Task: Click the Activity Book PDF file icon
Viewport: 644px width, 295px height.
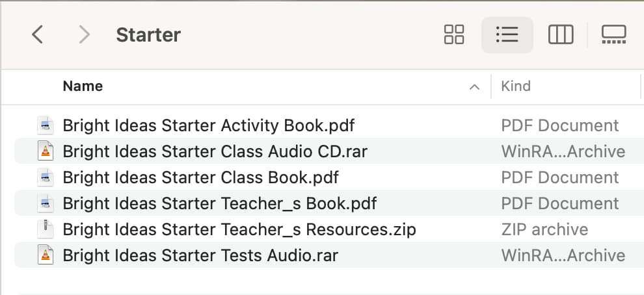Action: click(46, 125)
